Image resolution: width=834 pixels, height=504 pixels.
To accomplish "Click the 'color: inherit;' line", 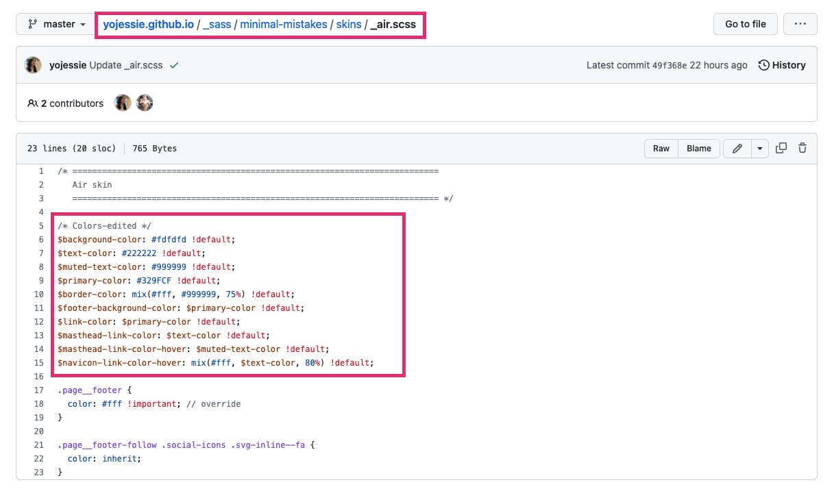I will pos(104,459).
